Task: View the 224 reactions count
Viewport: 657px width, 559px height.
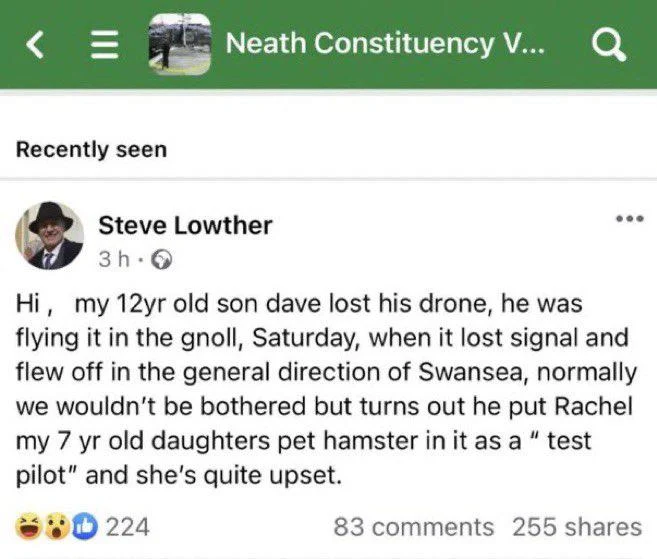Action: [127, 526]
